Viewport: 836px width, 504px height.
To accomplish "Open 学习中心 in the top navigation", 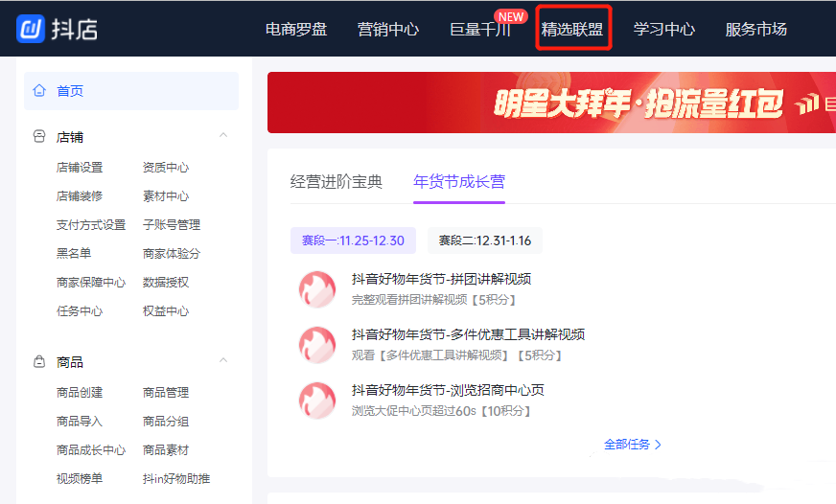I will pos(664,29).
